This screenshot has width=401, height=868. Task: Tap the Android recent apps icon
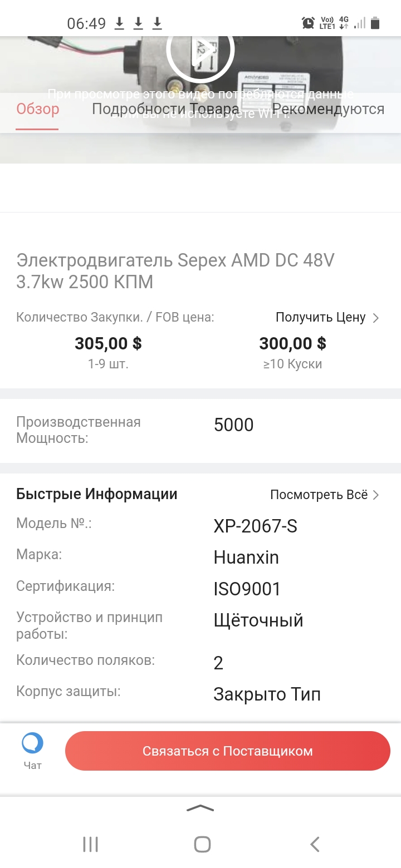point(90,844)
